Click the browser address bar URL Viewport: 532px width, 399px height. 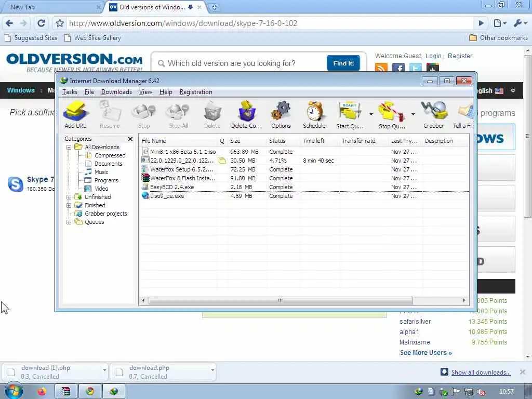pos(183,23)
